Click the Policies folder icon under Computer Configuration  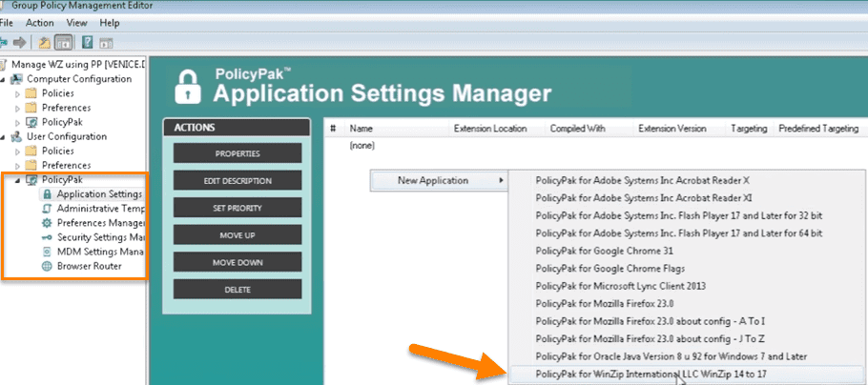[31, 93]
